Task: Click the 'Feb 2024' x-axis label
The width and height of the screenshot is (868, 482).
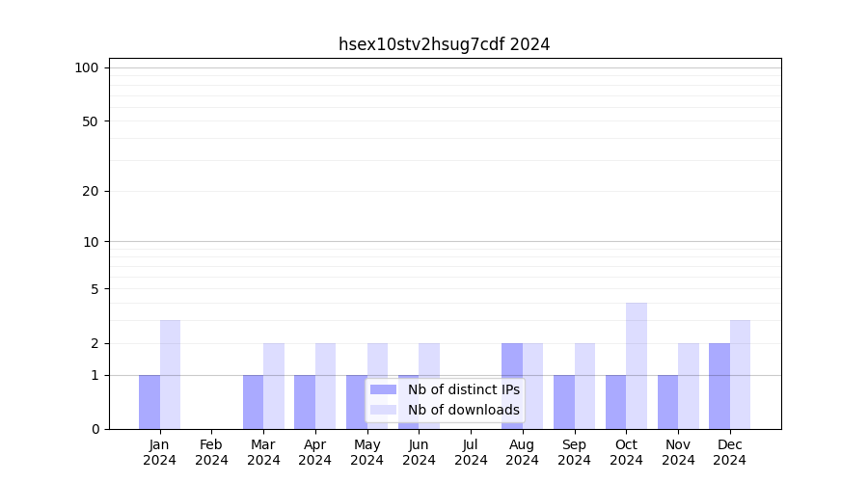Action: click(211, 452)
